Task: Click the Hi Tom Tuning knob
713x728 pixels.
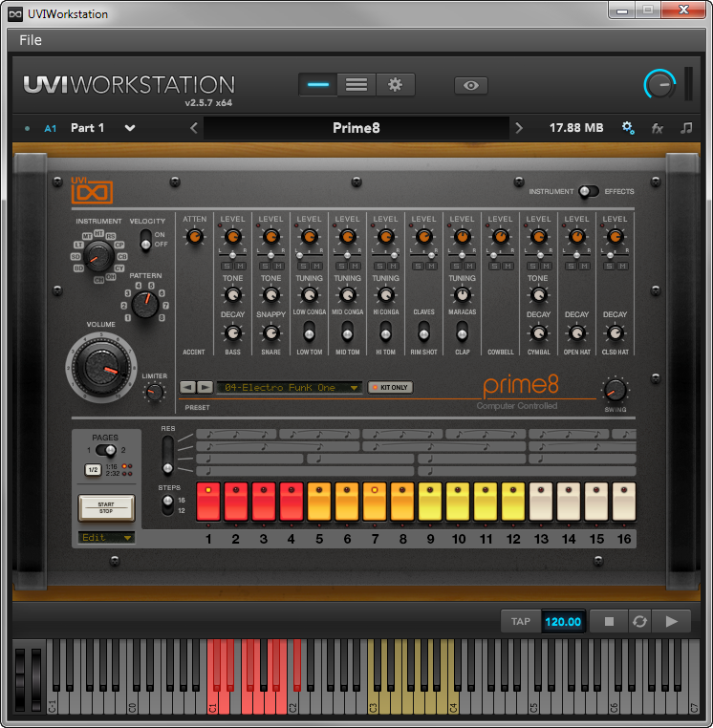Action: pyautogui.click(x=385, y=294)
